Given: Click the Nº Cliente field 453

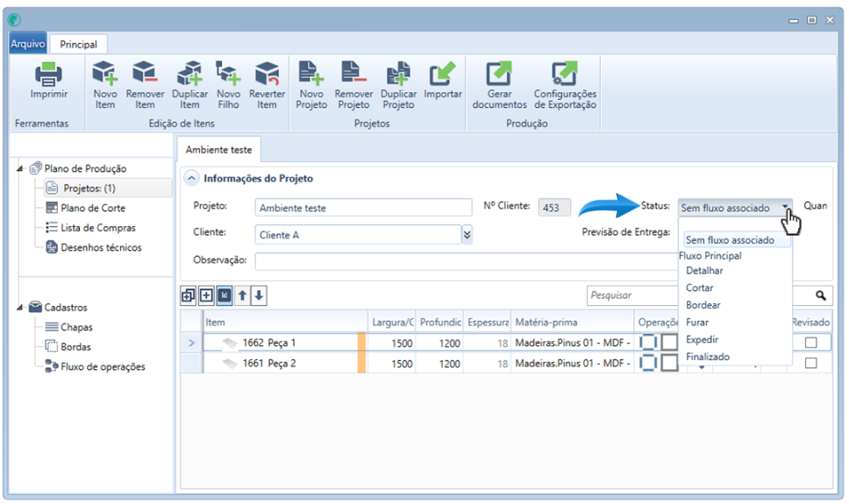Looking at the screenshot, I should coord(554,208).
